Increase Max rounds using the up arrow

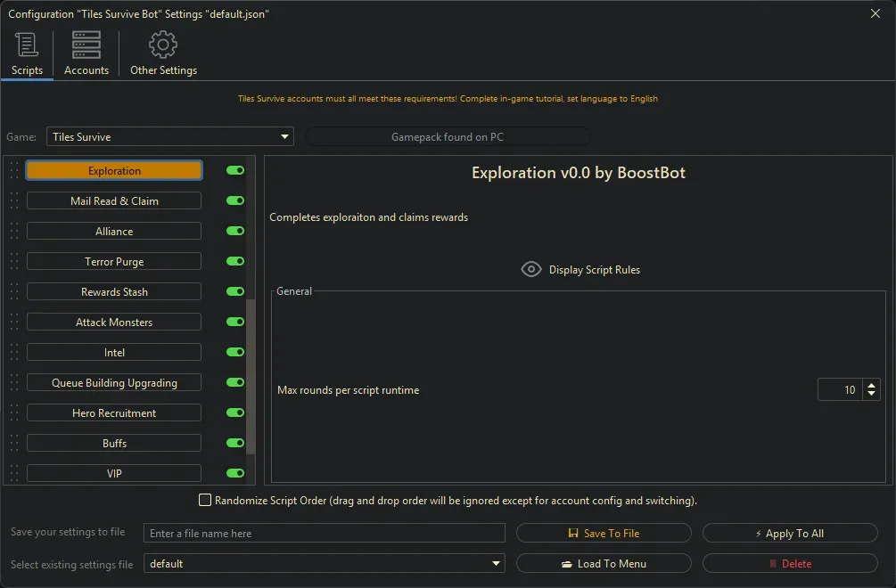click(x=871, y=385)
